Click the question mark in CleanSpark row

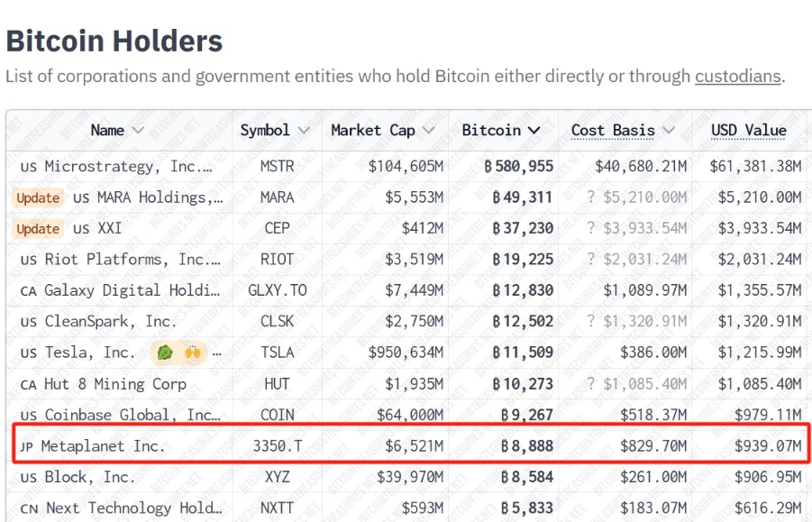pos(591,322)
